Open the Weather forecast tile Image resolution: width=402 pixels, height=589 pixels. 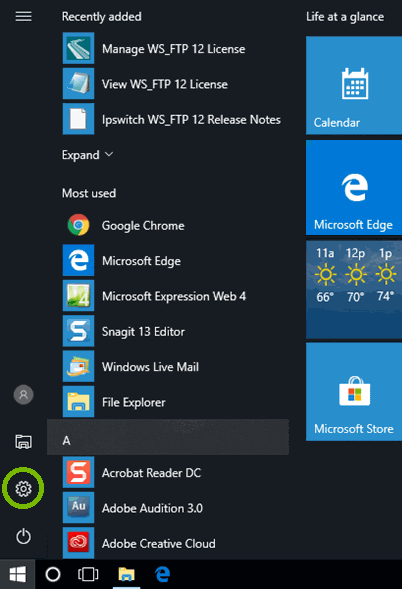354,290
